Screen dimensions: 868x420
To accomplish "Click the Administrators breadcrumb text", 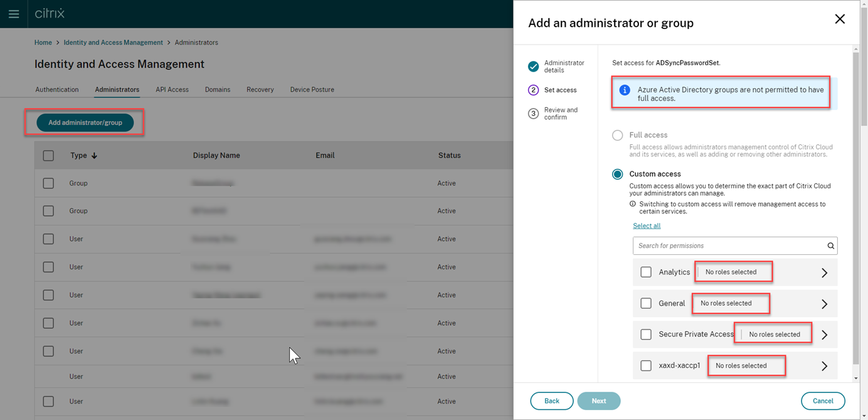I will pyautogui.click(x=196, y=43).
